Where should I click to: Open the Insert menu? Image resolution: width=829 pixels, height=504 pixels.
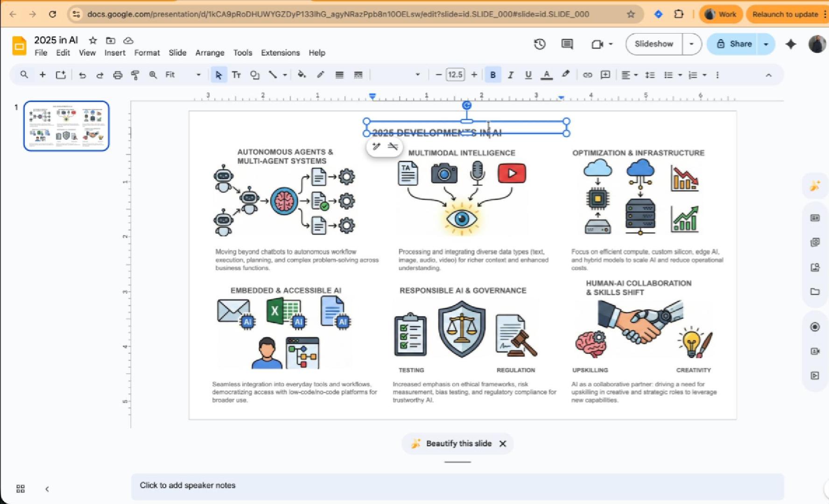pyautogui.click(x=115, y=53)
